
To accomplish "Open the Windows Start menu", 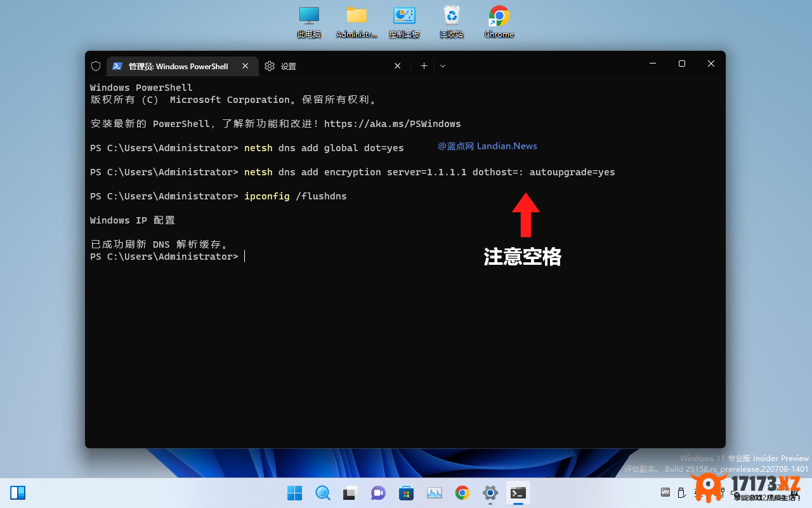I will 295,493.
